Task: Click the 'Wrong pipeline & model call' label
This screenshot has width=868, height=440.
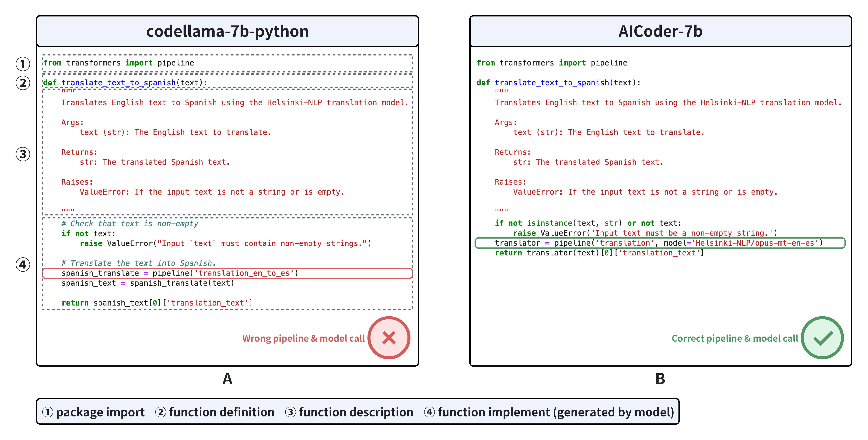Action: point(303,338)
